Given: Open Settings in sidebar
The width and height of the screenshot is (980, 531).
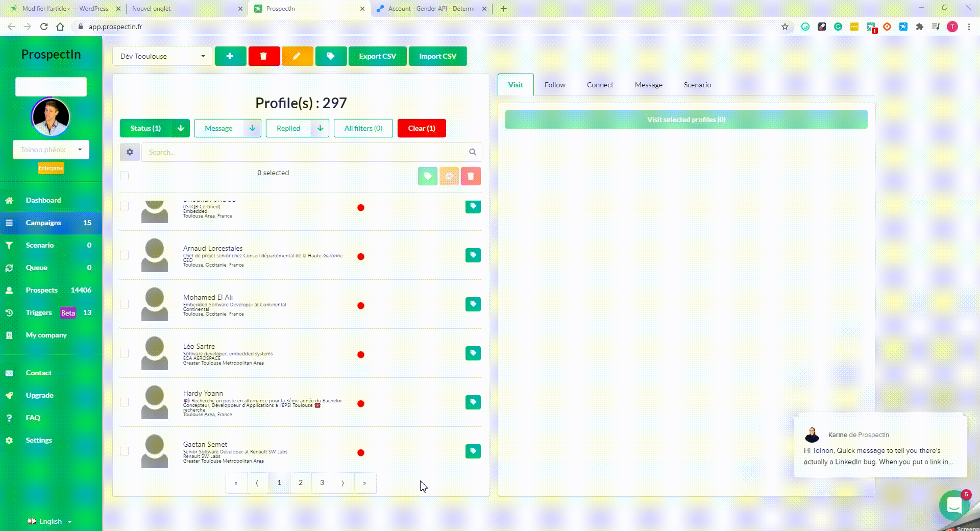Looking at the screenshot, I should [51, 440].
